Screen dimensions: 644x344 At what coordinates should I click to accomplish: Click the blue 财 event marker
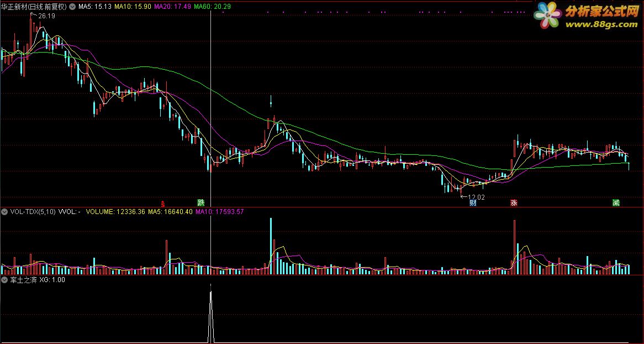[473, 202]
